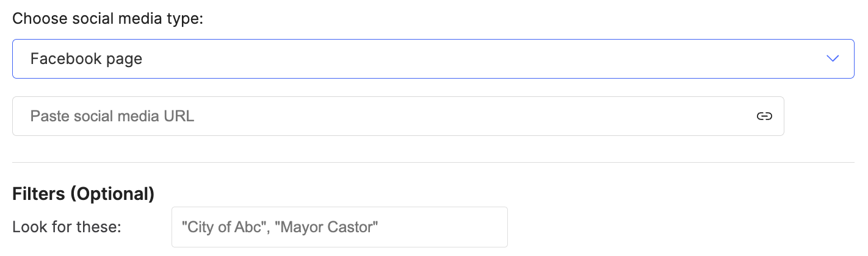
Task: Click the horizontal divider above Filters
Action: [x=433, y=162]
